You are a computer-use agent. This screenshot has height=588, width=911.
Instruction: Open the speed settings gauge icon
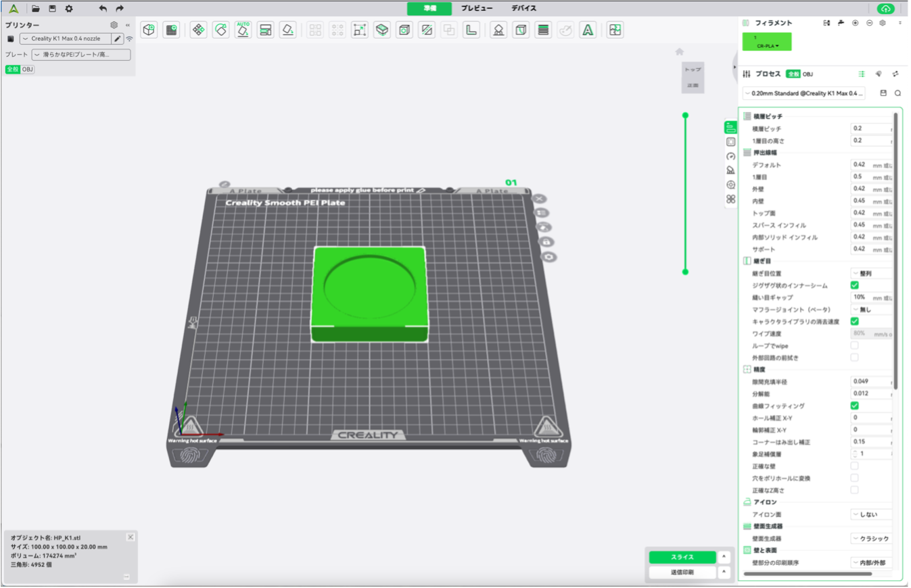pos(730,156)
